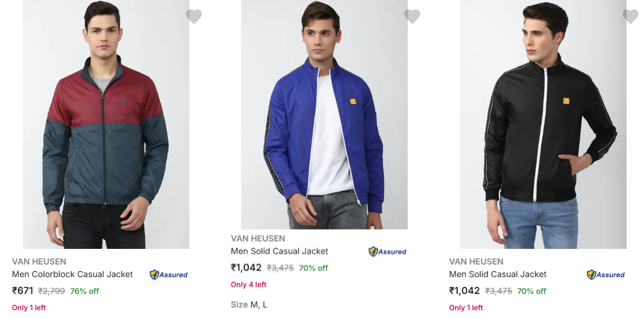This screenshot has width=644, height=318.
Task: Toggle wishlist heart on the black jacket
Action: click(630, 17)
